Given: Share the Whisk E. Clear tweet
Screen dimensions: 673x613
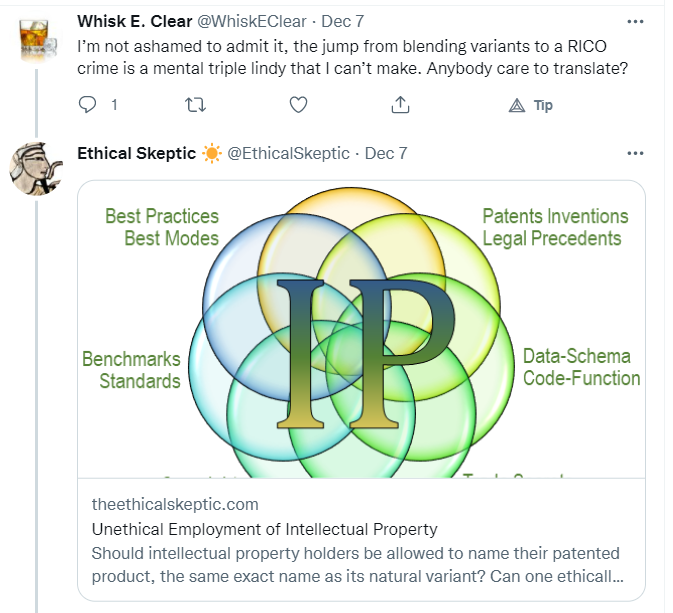Looking at the screenshot, I should tap(400, 105).
